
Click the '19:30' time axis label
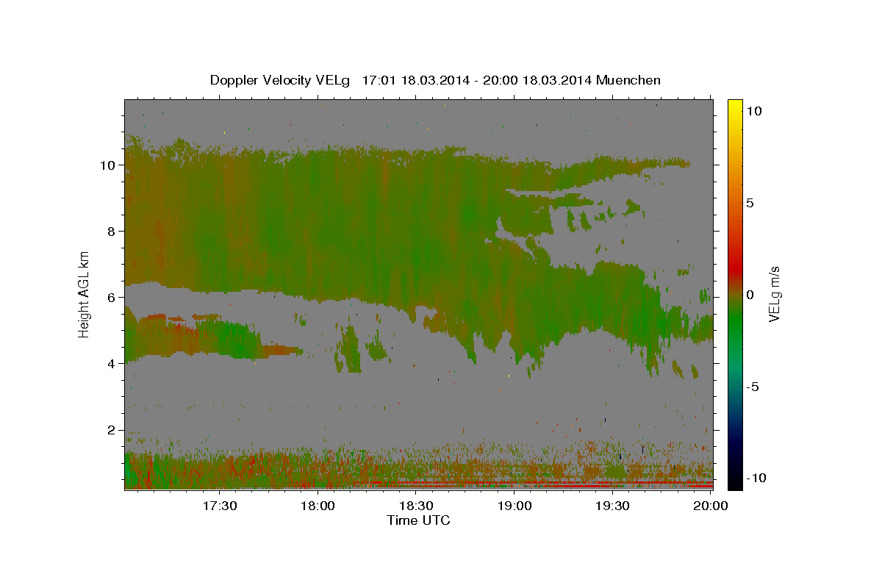tap(612, 506)
